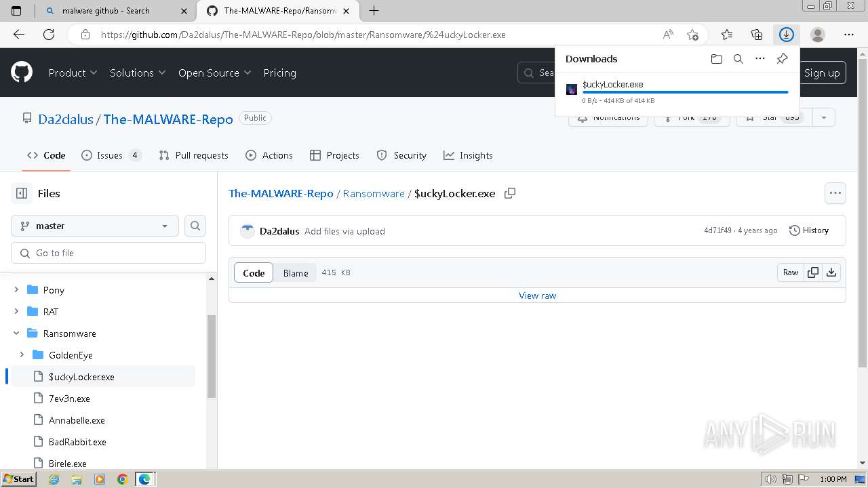Add page to favorites star
868x488 pixels.
click(692, 35)
